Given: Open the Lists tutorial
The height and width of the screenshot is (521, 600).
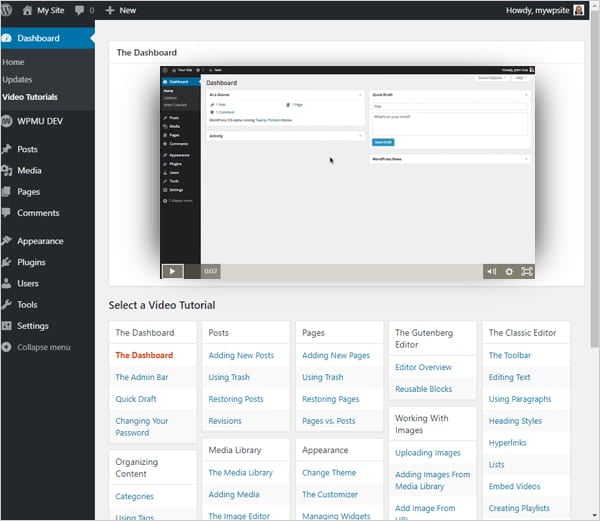Looking at the screenshot, I should point(496,464).
